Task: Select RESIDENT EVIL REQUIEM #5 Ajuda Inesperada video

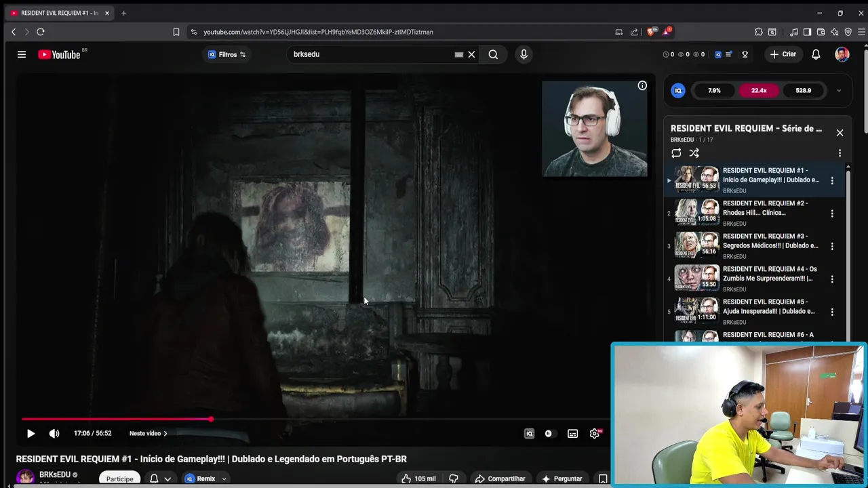Action: 755,312
